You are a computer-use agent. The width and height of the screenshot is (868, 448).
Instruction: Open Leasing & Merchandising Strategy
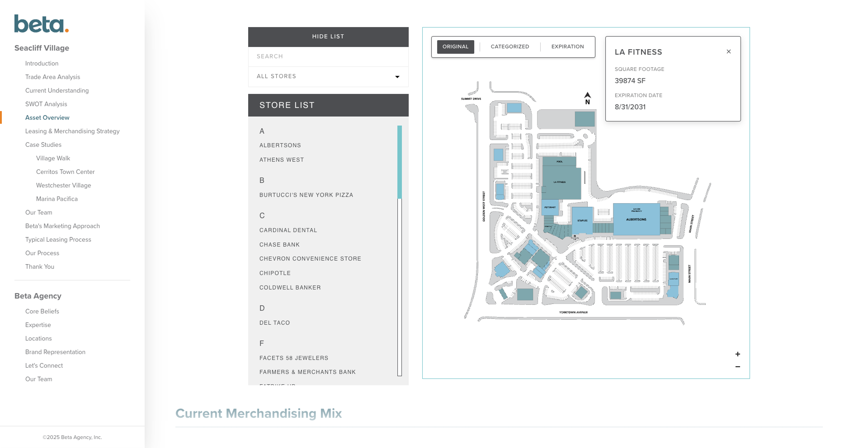click(72, 131)
